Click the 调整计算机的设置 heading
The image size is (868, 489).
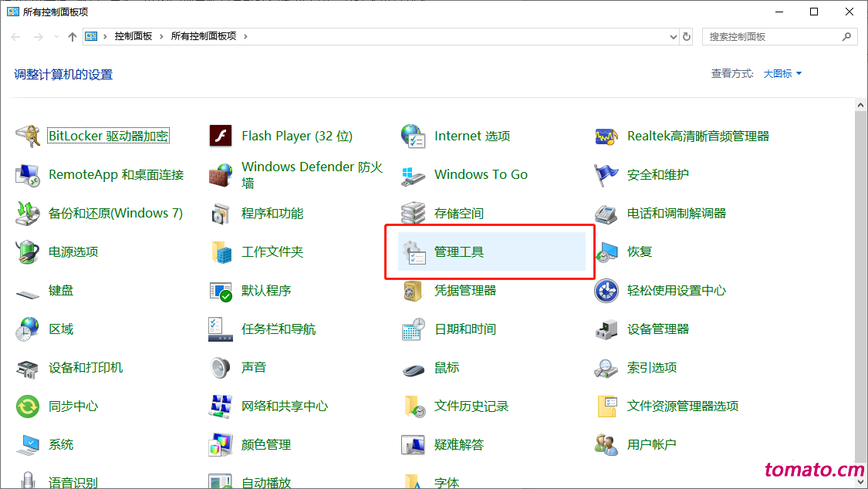click(x=64, y=75)
